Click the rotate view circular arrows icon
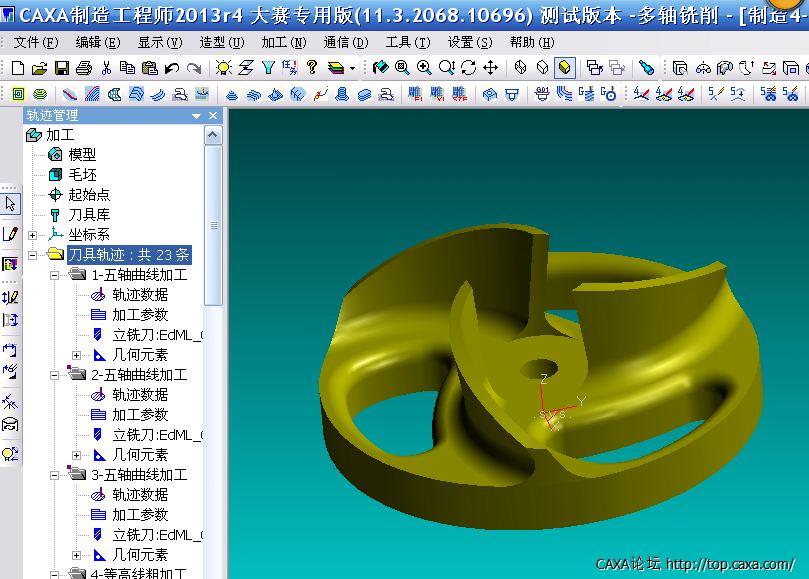Screen dimensions: 809x579 [468, 68]
